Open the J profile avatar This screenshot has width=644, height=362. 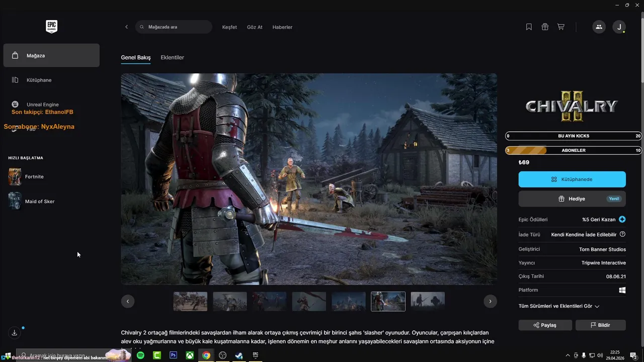pos(619,27)
